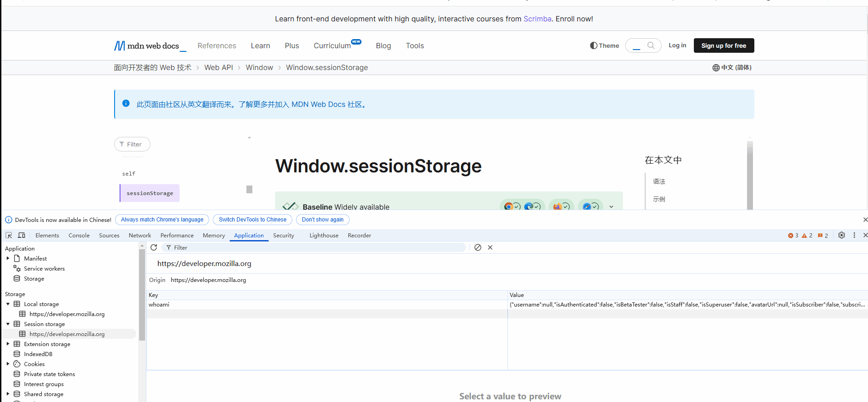Expand the Manifest tree item

coord(8,258)
